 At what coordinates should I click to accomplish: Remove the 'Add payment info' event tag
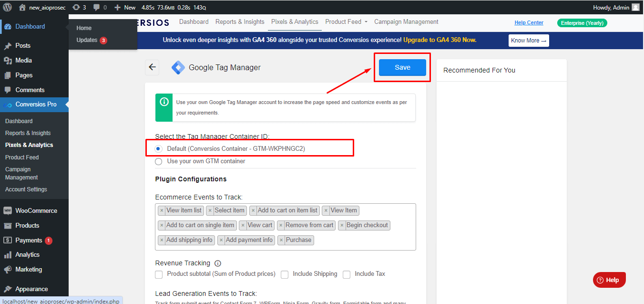221,240
